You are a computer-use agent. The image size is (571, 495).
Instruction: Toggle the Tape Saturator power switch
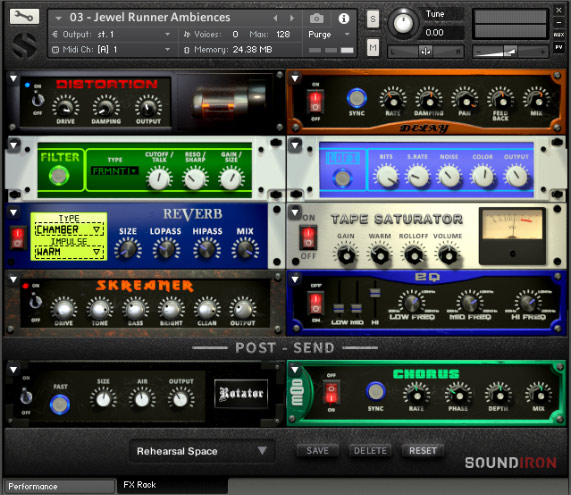308,237
